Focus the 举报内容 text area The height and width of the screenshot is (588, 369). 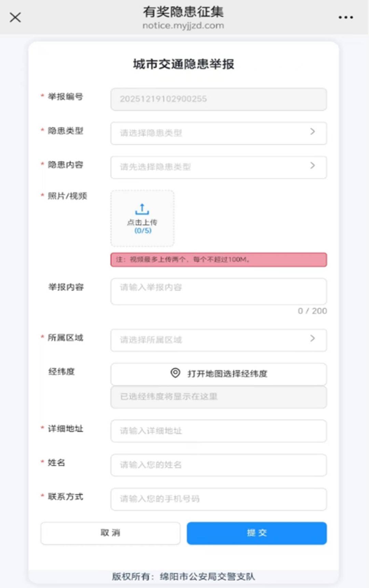[218, 291]
